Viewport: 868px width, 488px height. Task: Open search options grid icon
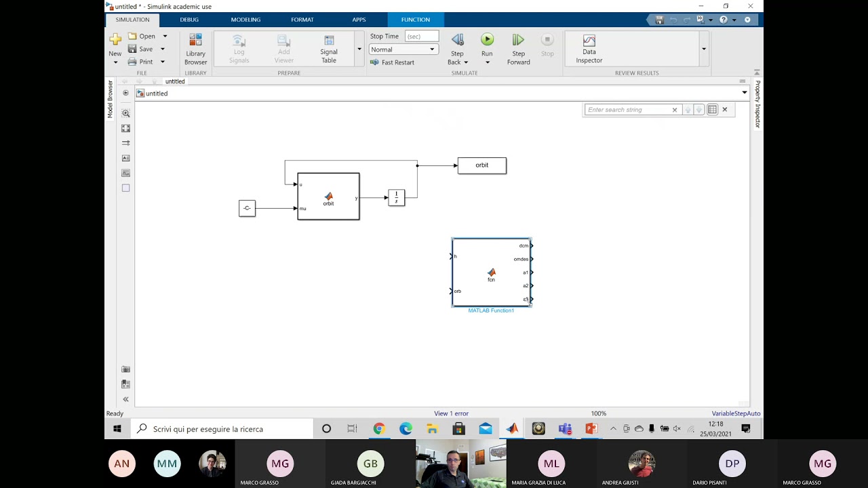click(x=712, y=110)
